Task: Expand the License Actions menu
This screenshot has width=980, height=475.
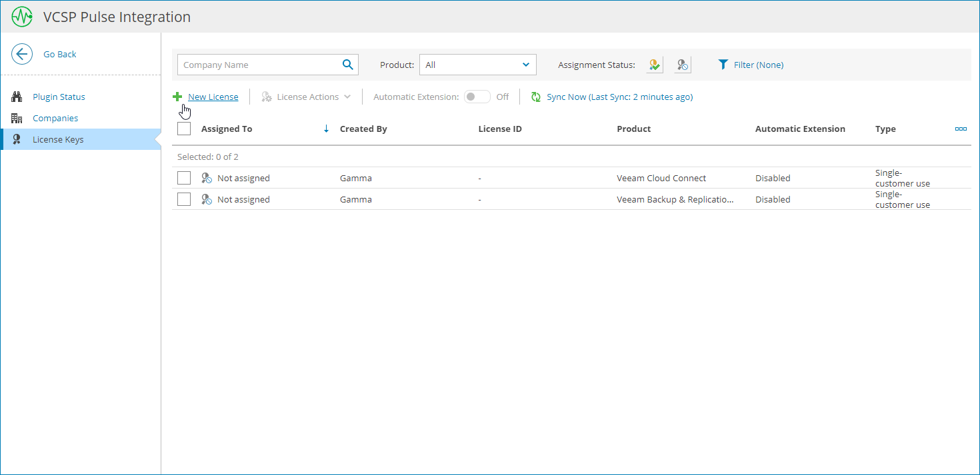Action: pyautogui.click(x=307, y=97)
